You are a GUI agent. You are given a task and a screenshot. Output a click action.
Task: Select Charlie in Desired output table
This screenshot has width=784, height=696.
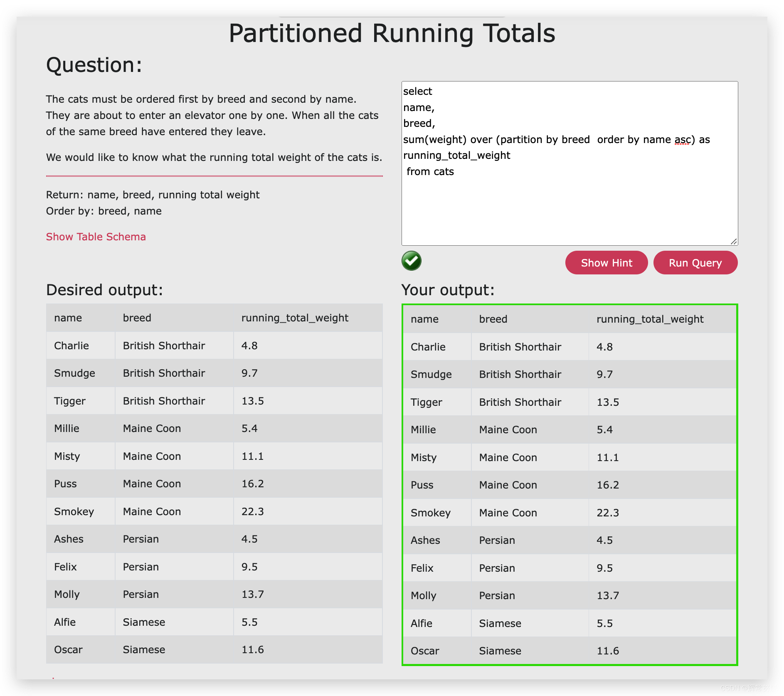(71, 346)
